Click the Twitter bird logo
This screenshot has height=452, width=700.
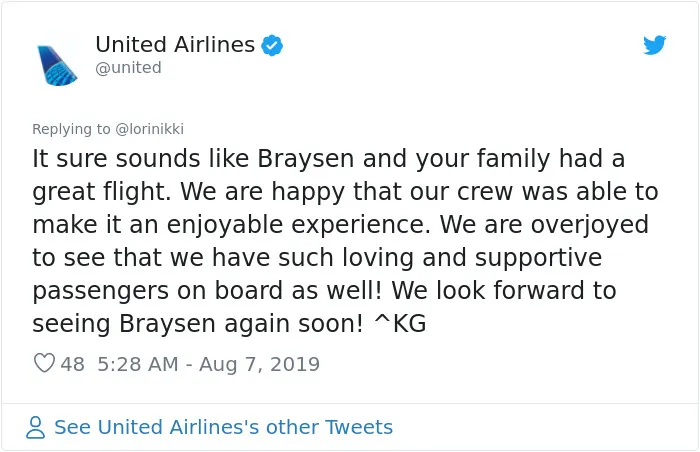click(x=654, y=45)
